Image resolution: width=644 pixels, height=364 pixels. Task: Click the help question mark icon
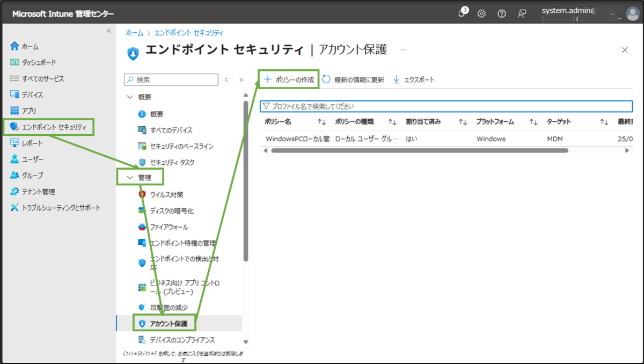[x=501, y=14]
